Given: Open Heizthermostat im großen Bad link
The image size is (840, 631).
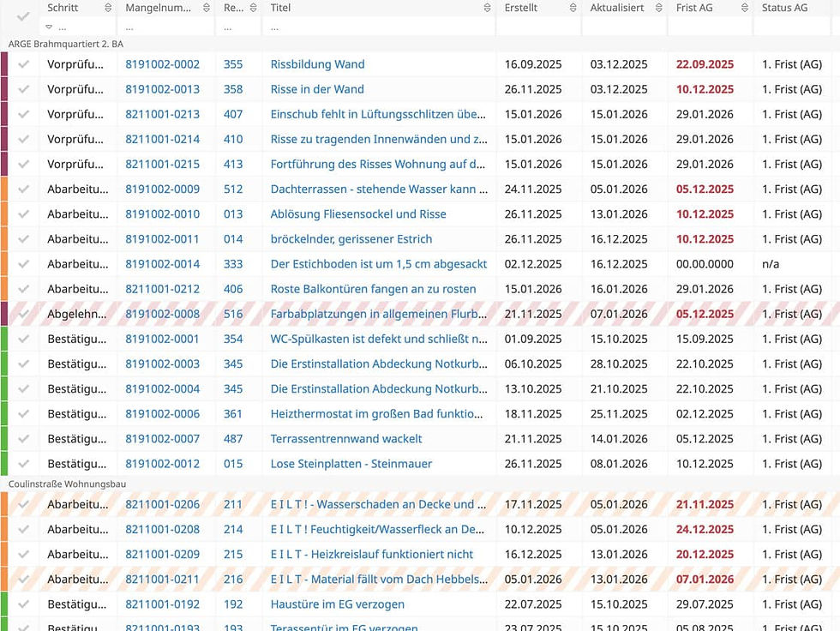Looking at the screenshot, I should pos(376,414).
